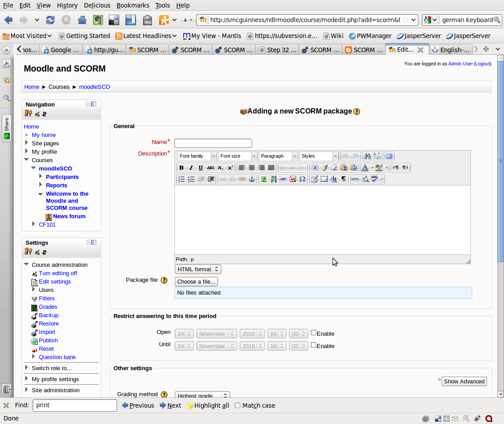Insert an image with tree icon
Image resolution: width=504 pixels, height=424 pixels.
click(264, 179)
